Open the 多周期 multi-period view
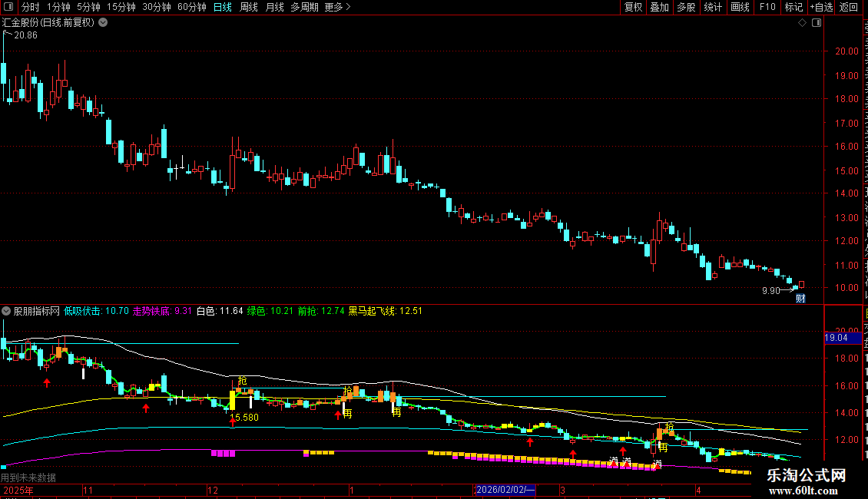Screen dimensions: 868x499 (x=304, y=7)
